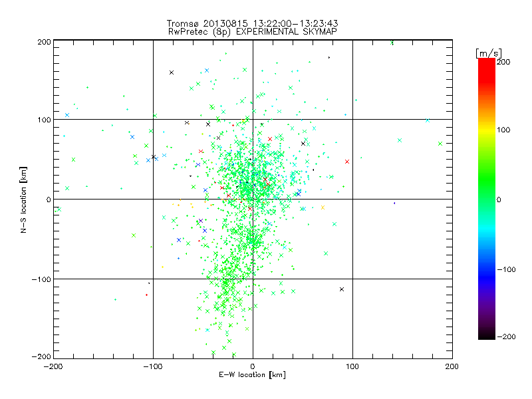Click the black bottom of the velocity colorbar

click(x=487, y=335)
